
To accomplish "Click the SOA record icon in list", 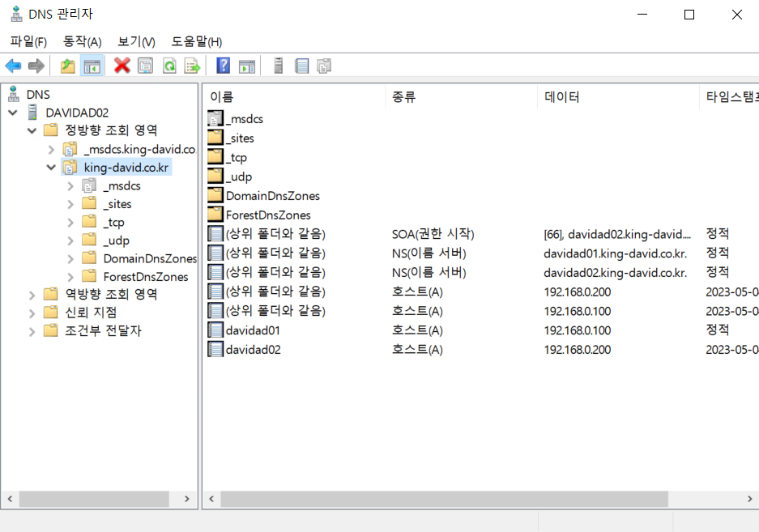I will click(215, 234).
